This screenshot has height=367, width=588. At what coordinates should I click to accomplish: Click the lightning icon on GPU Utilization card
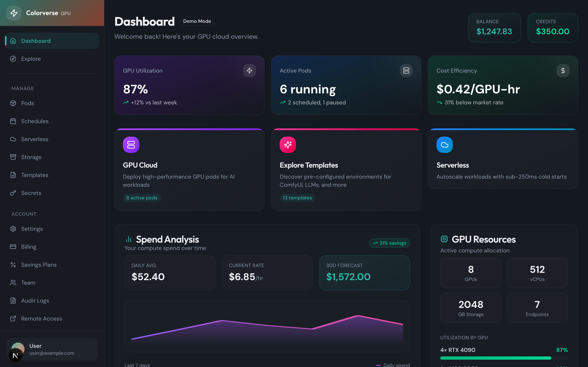249,70
